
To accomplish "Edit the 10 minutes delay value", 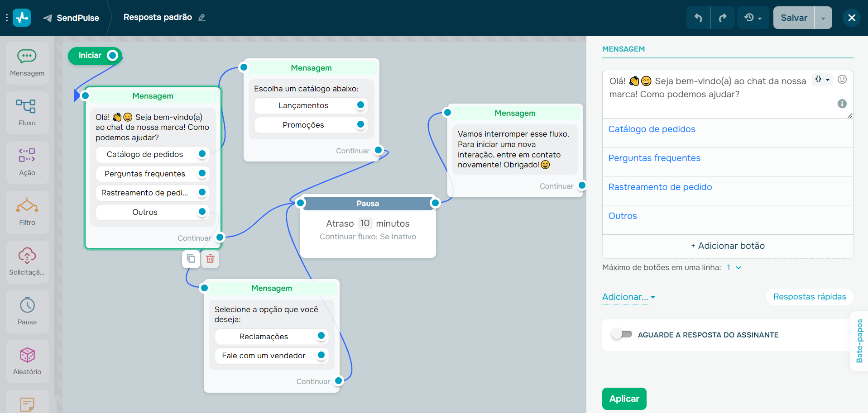I will point(365,223).
